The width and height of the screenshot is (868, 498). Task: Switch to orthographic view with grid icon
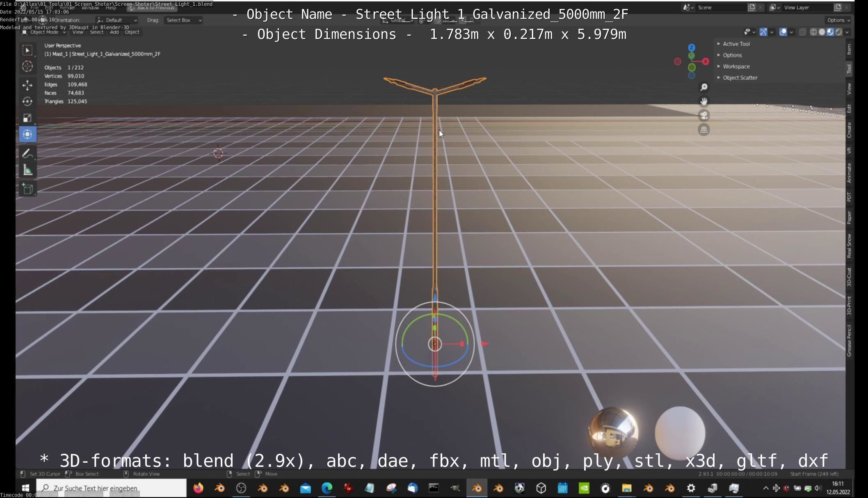(x=704, y=130)
